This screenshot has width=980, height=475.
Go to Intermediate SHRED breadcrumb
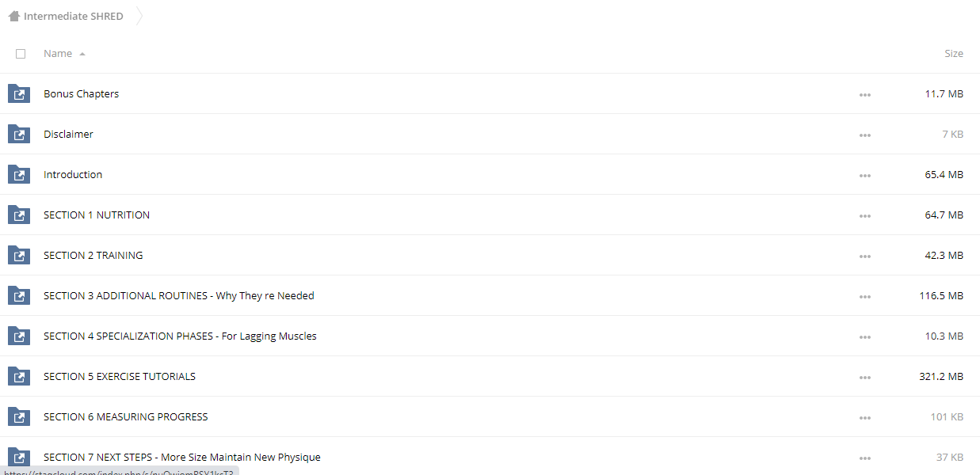coord(74,16)
